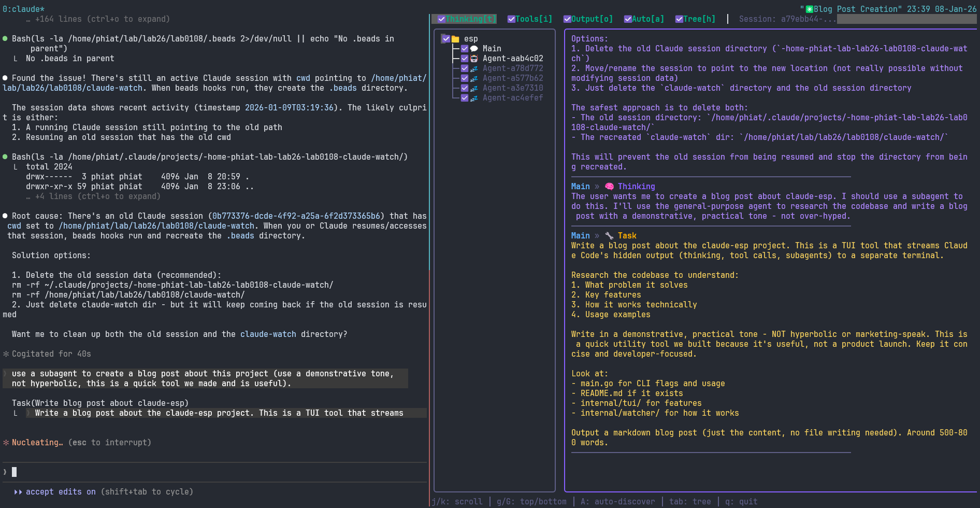
Task: Click the Nucleating… status text
Action: (37, 443)
